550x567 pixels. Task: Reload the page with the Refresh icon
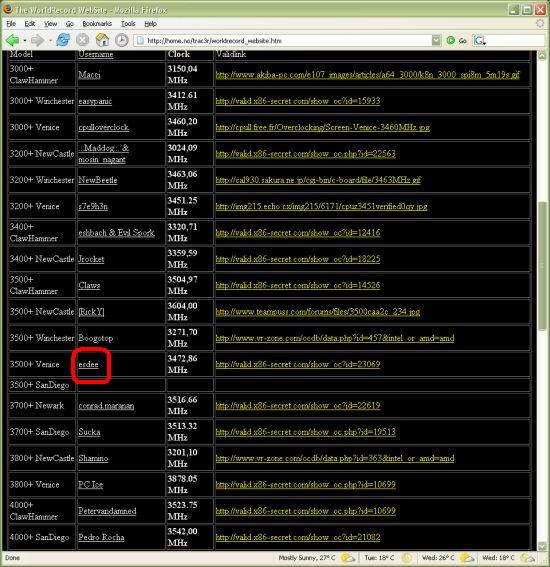pyautogui.click(x=63, y=40)
